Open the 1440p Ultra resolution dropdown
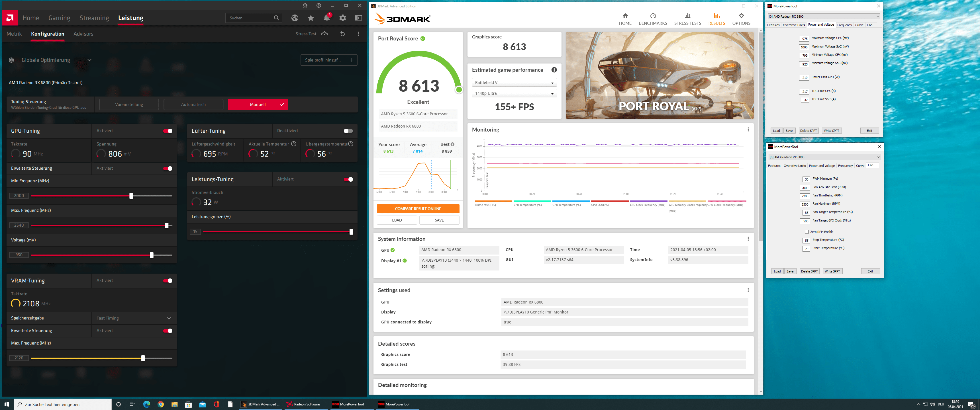980x410 pixels. coord(514,93)
